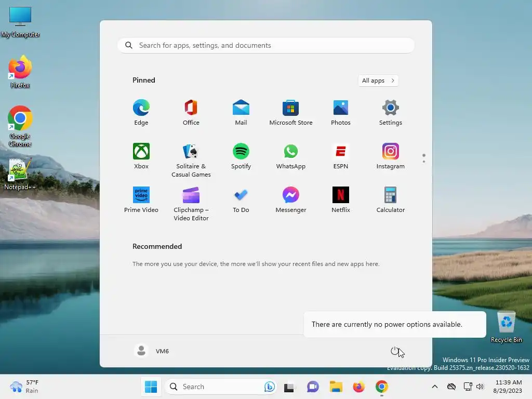Launch Prime Video
532x399 pixels.
pos(141,200)
